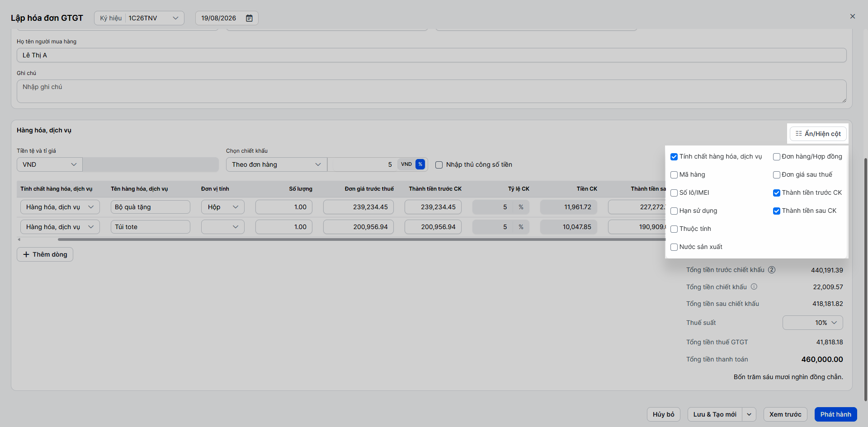This screenshot has width=868, height=427.
Task: Click the left scroll arrow under the table
Action: click(x=19, y=239)
